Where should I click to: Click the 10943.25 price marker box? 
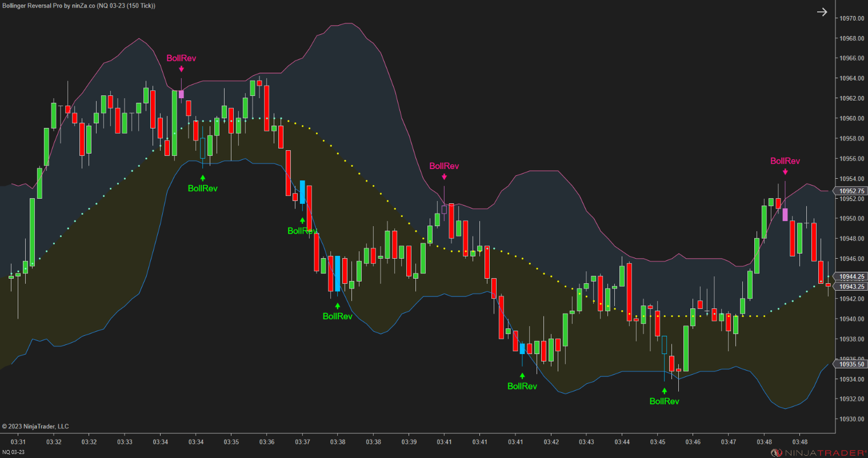851,286
